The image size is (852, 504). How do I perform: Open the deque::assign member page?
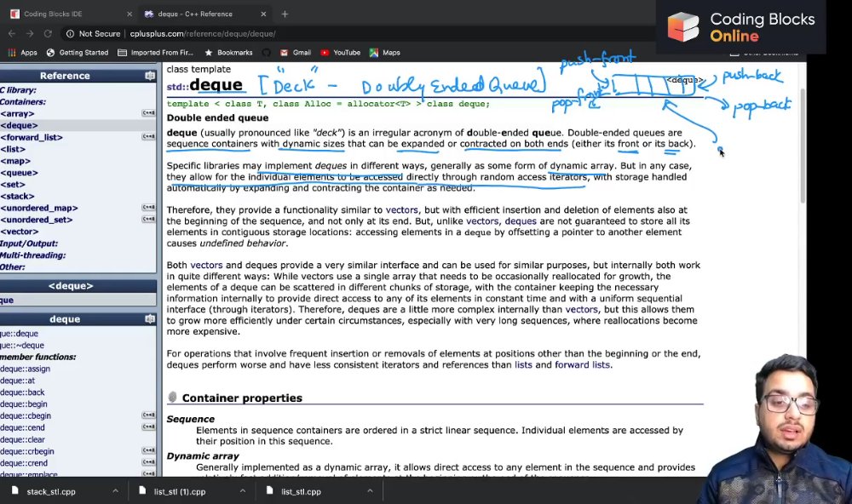coord(25,369)
